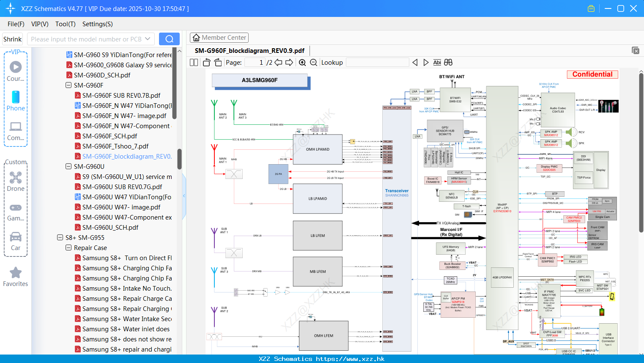Click the Shrink button
Screen dimensions: 644x363
point(13,39)
